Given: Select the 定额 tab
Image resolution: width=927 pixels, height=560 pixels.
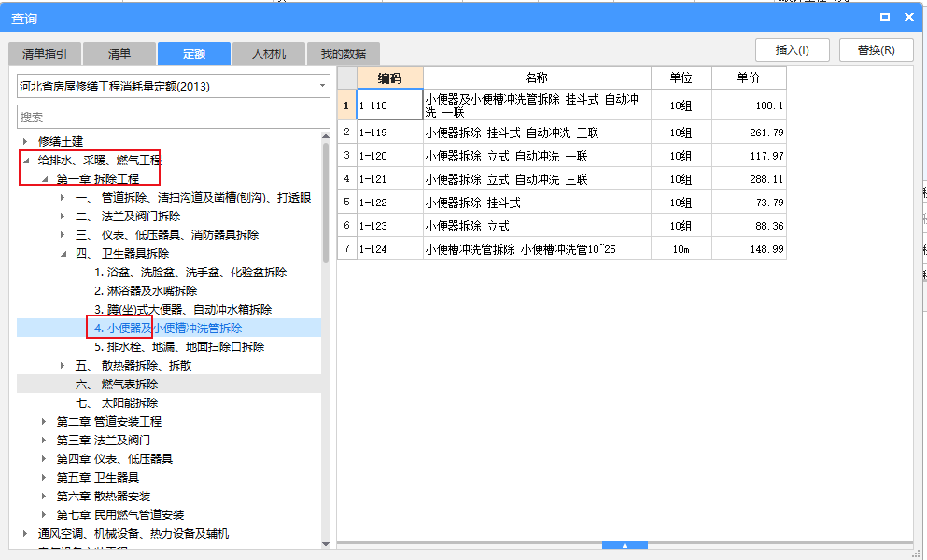Looking at the screenshot, I should pos(194,54).
